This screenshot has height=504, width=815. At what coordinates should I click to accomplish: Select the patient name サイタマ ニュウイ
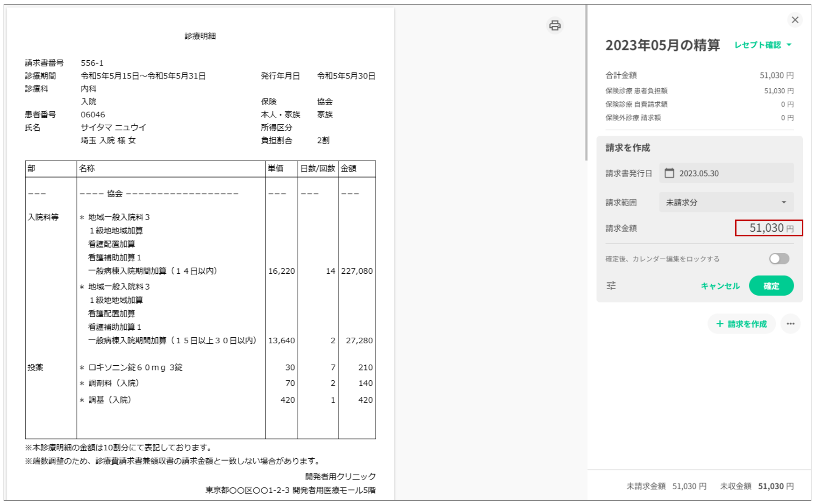[x=114, y=128]
